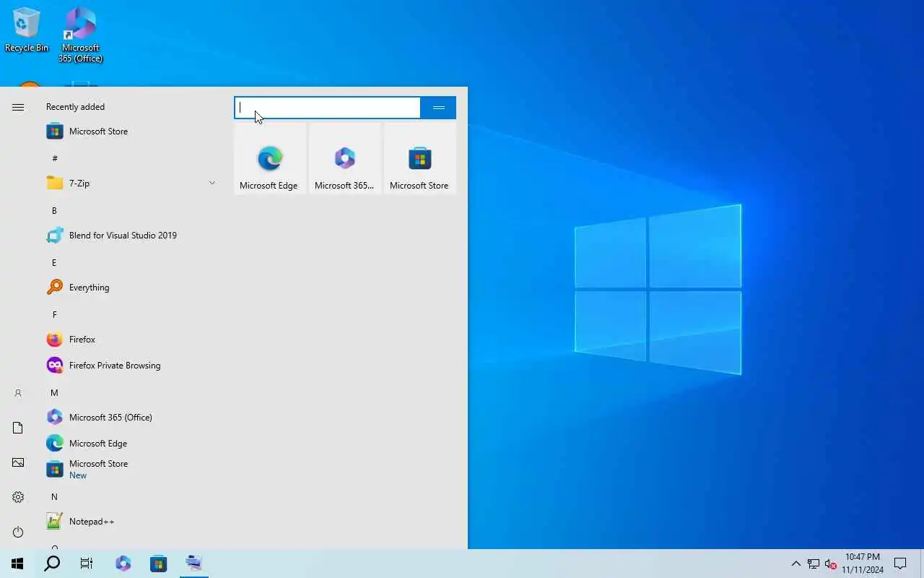Open Microsoft 365 (Office) desktop shortcut

click(81, 35)
